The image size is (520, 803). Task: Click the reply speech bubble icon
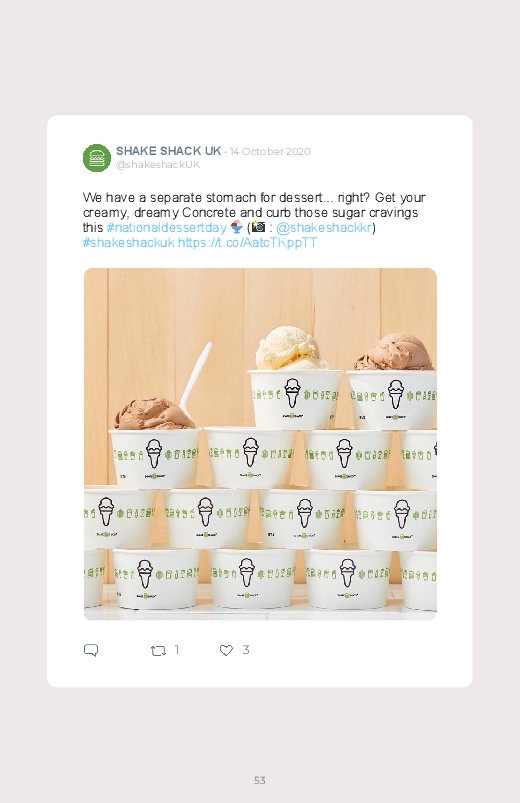coord(91,650)
